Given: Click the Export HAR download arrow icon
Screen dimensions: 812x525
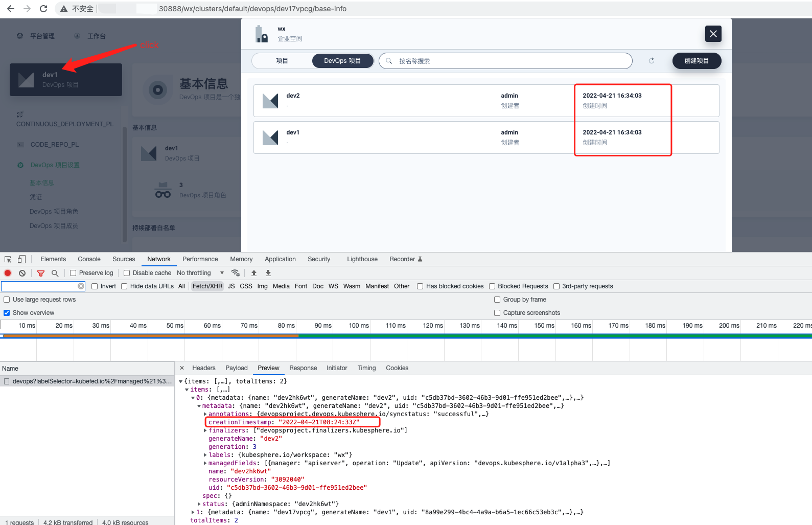Looking at the screenshot, I should pyautogui.click(x=268, y=273).
